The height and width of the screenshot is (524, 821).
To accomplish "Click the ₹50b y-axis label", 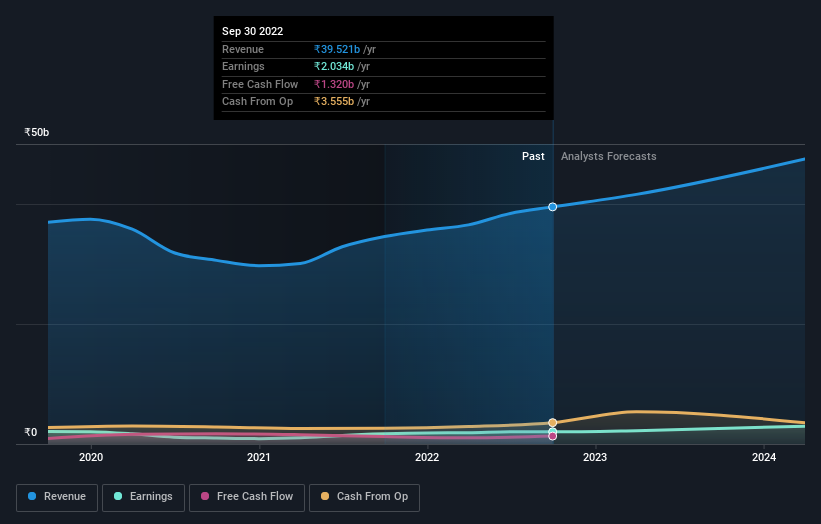I will (x=37, y=132).
